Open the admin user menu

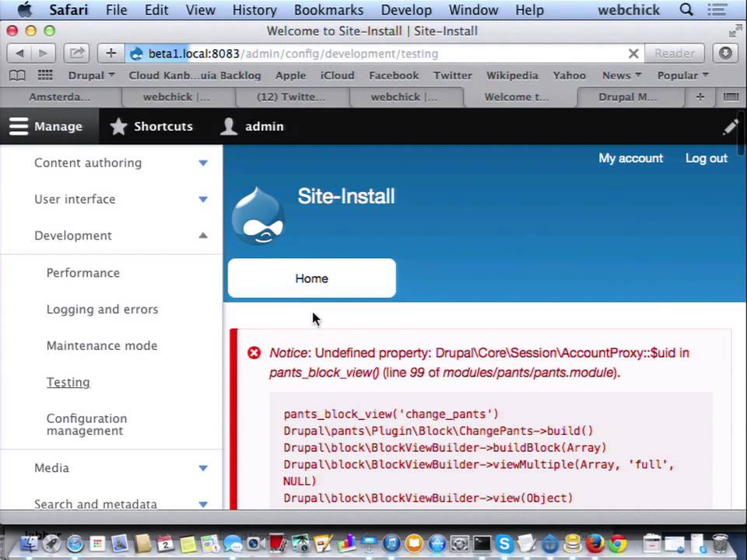[x=252, y=127]
